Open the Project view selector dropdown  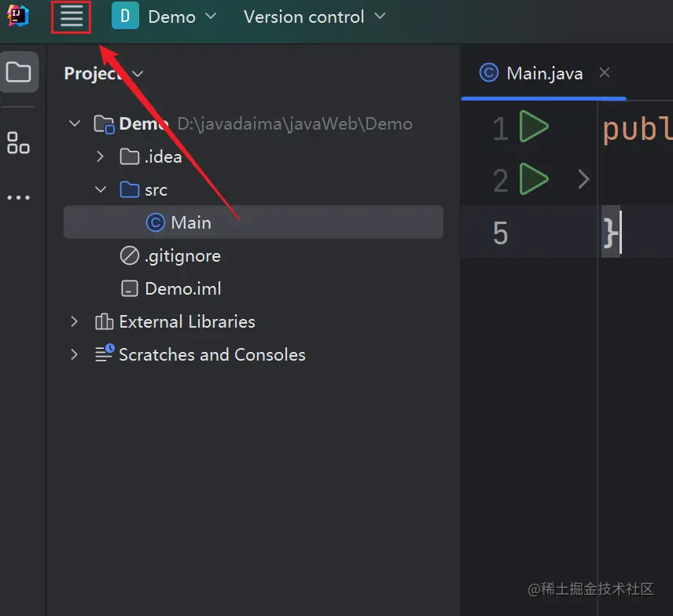pos(104,74)
